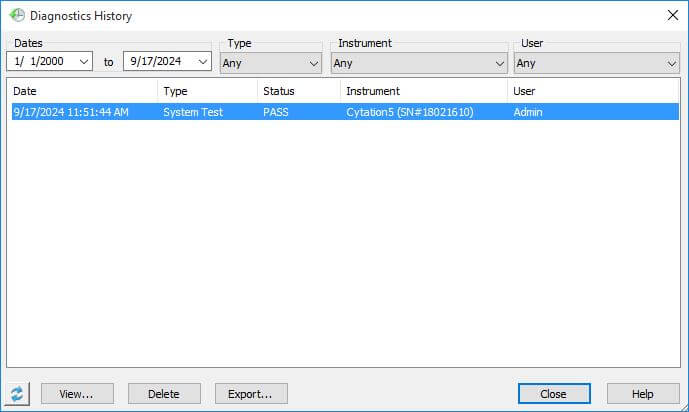Open the start date dropdown calendar
689x412 pixels.
(x=84, y=62)
